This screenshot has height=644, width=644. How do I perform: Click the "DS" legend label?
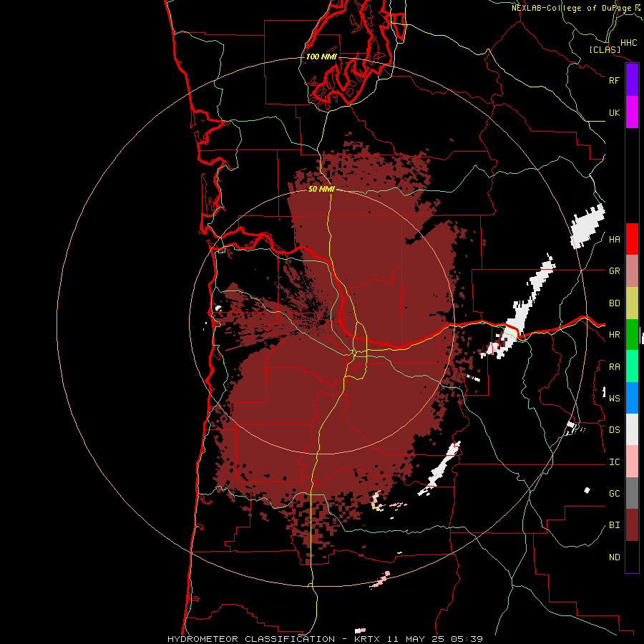click(614, 430)
